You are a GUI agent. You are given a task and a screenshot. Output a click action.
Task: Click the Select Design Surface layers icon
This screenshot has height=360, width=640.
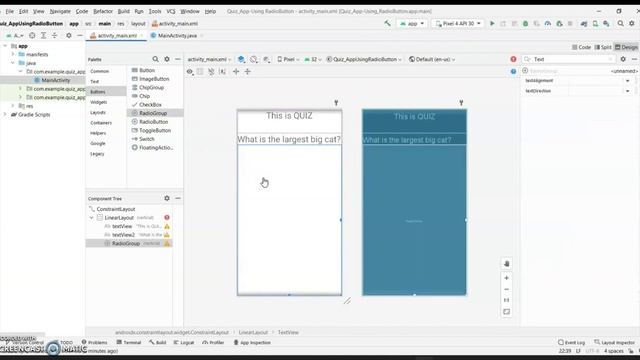(241, 59)
